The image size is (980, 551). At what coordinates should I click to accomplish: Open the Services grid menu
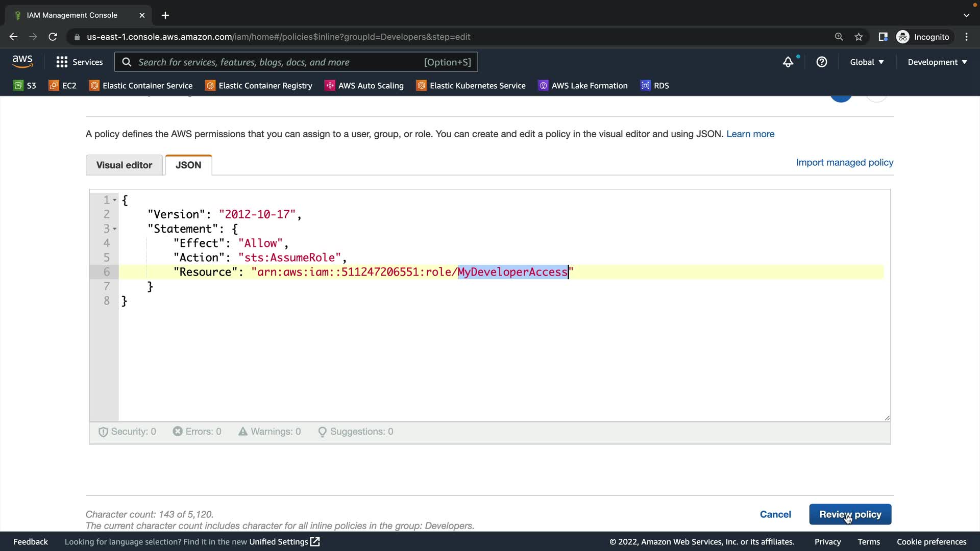point(79,62)
